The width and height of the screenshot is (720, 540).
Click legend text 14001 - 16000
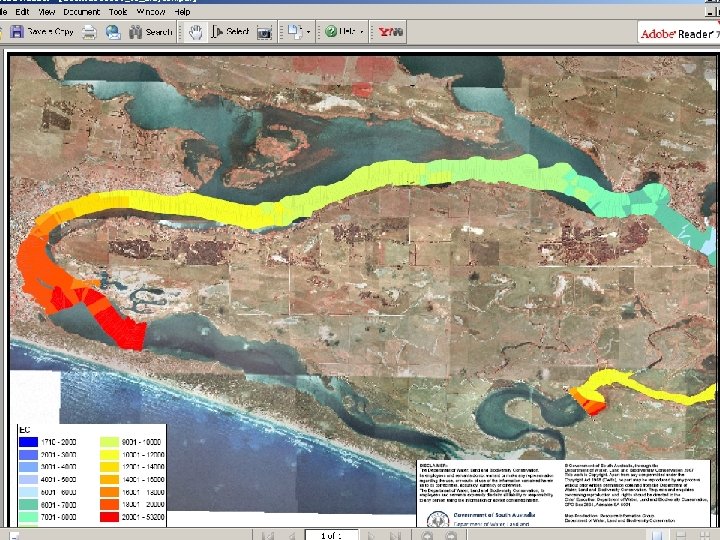point(143,479)
